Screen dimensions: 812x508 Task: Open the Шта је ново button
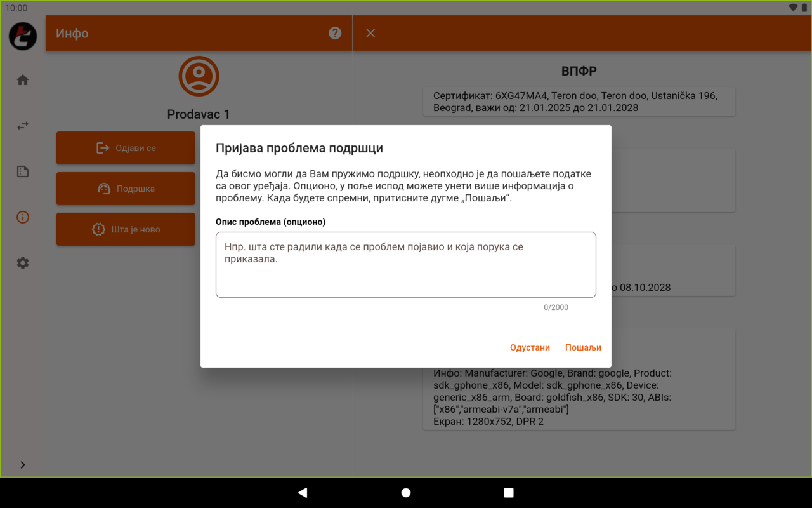pyautogui.click(x=126, y=229)
